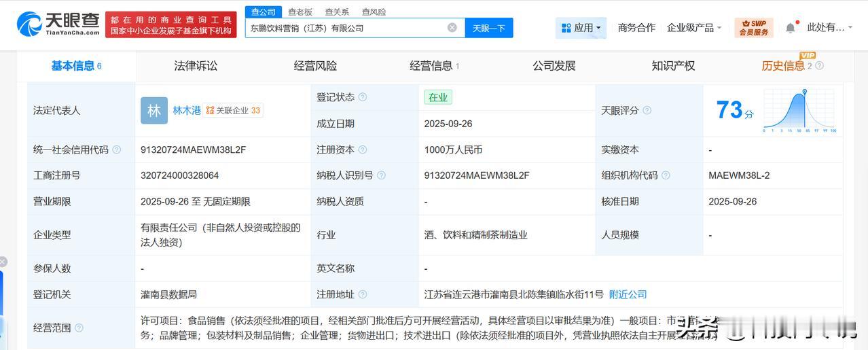Viewport: 868px width, 350px height.
Task: Open the 经营信息 tab
Action: (434, 66)
